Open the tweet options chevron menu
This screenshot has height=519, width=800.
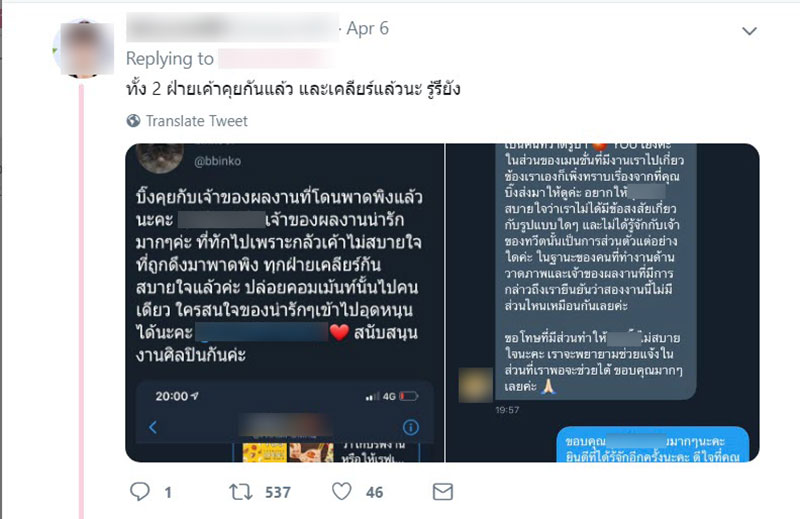749,31
